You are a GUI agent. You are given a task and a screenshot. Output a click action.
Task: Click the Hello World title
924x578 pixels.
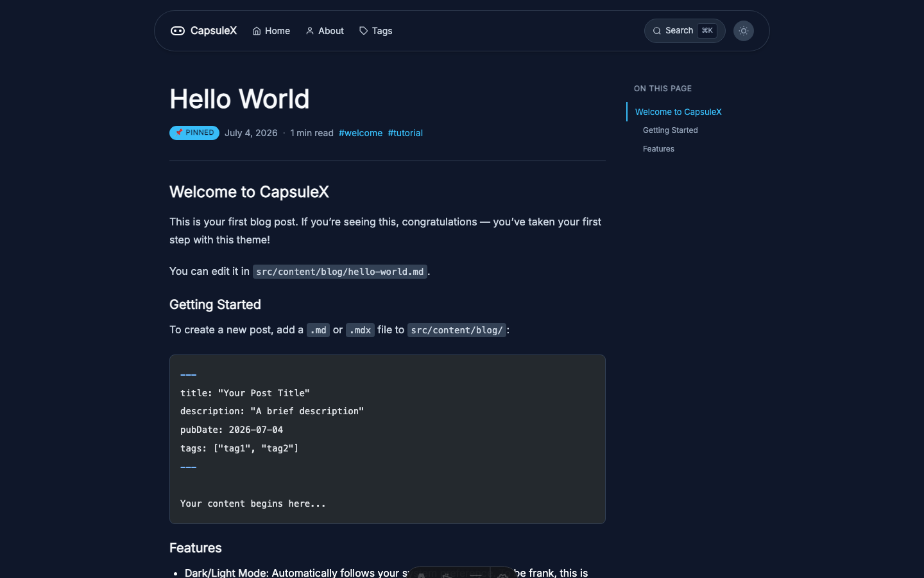(239, 99)
